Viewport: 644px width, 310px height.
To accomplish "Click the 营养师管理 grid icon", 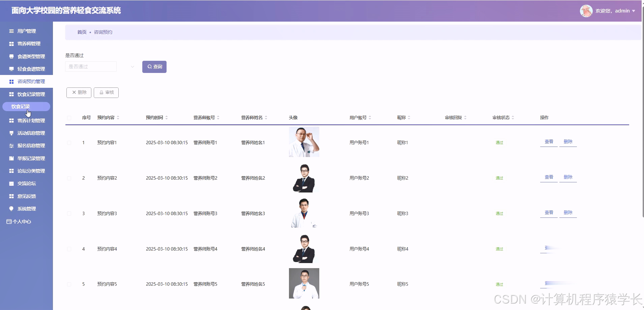I will (x=11, y=44).
